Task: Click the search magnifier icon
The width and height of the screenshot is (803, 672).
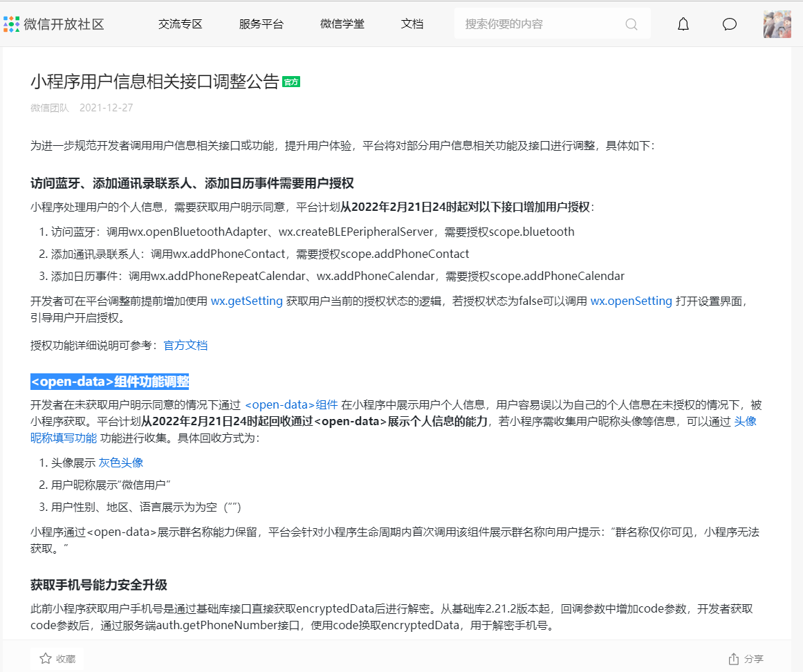Action: click(x=631, y=24)
